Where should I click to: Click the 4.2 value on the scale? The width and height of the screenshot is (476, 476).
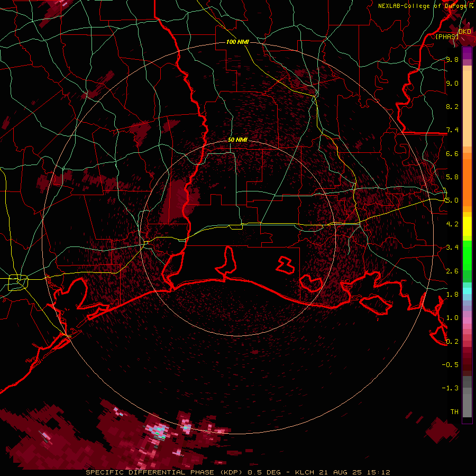(452, 224)
